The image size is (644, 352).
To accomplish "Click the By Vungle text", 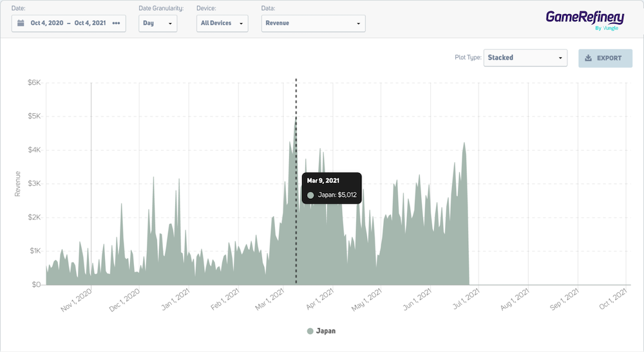I will tap(607, 28).
